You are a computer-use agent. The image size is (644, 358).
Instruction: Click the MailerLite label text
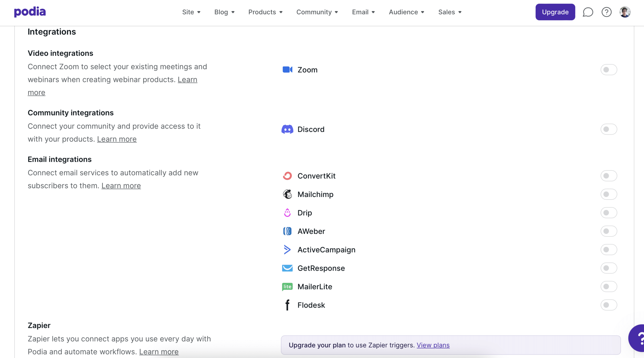click(x=315, y=287)
